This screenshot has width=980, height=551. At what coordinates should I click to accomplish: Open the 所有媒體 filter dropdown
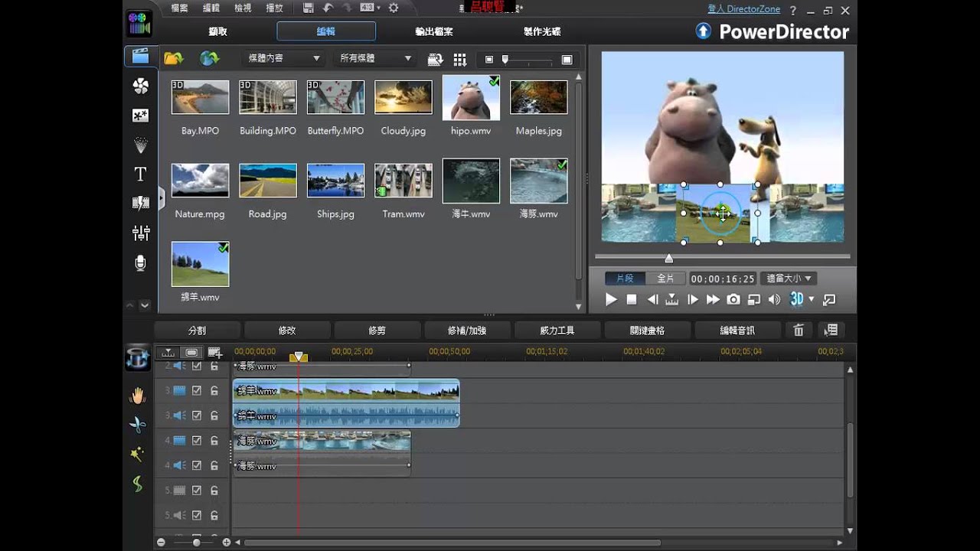click(x=375, y=58)
